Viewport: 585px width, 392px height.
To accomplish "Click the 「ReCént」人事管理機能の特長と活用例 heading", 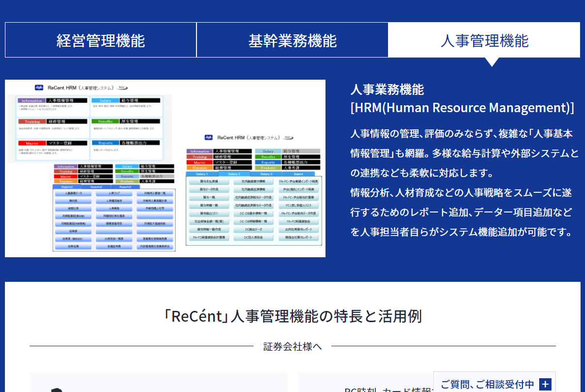I will point(292,316).
